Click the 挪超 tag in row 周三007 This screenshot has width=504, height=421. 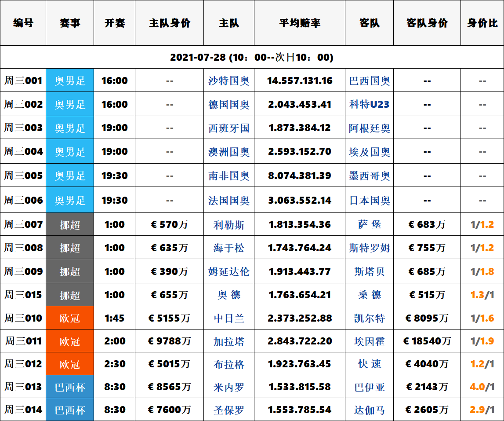coord(70,225)
